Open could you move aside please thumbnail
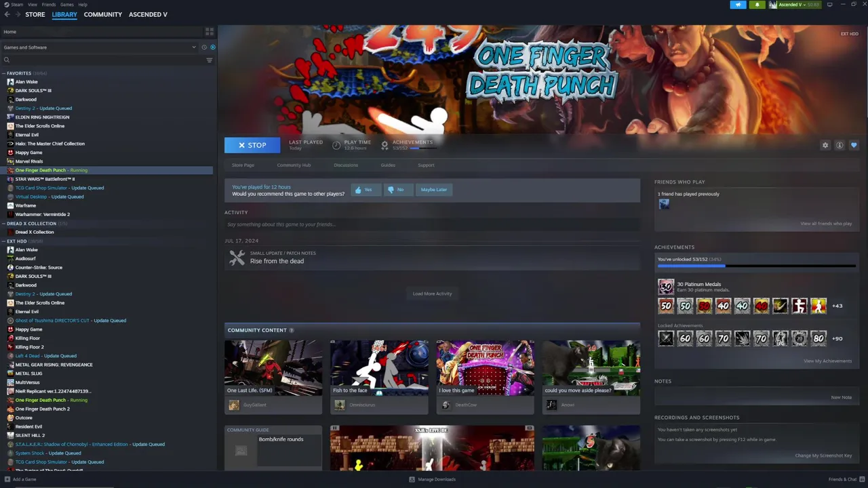The image size is (868, 488). point(591,368)
